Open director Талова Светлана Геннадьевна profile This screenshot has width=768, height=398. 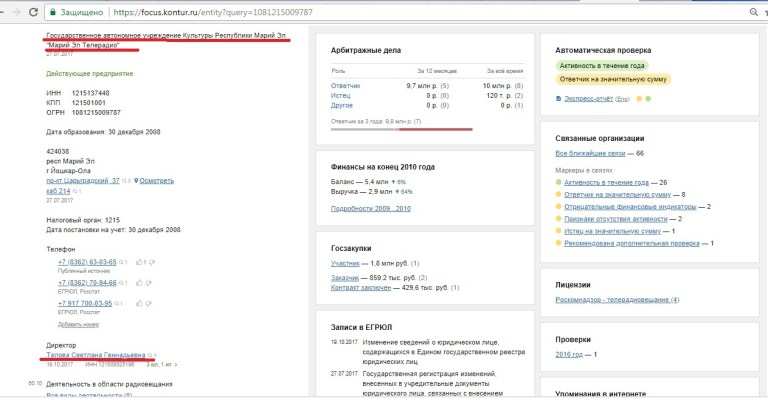click(x=96, y=355)
